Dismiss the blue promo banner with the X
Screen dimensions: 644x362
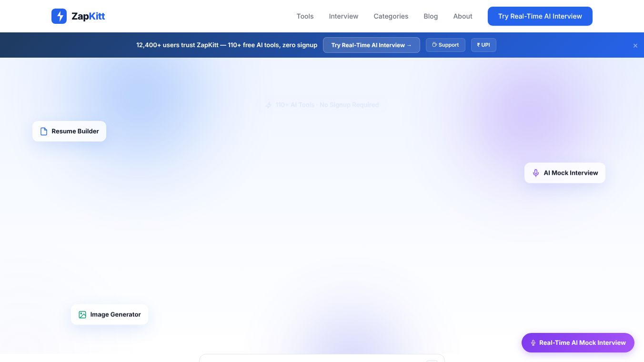point(635,46)
